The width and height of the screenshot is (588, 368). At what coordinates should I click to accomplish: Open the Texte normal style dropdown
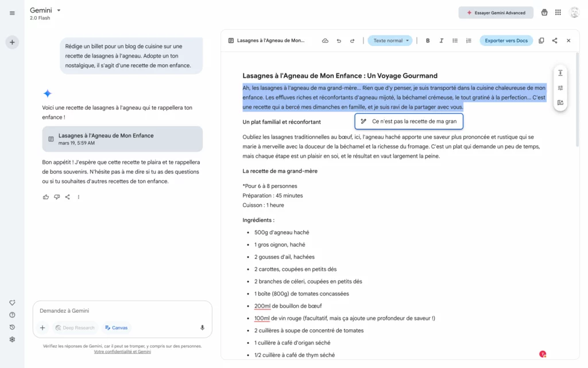pyautogui.click(x=390, y=41)
